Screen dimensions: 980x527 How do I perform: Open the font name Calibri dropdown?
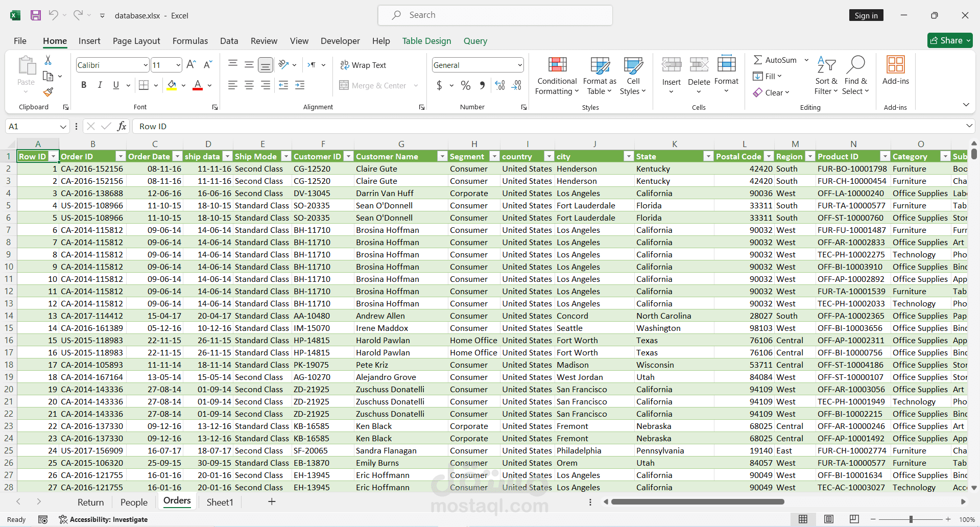[146, 65]
